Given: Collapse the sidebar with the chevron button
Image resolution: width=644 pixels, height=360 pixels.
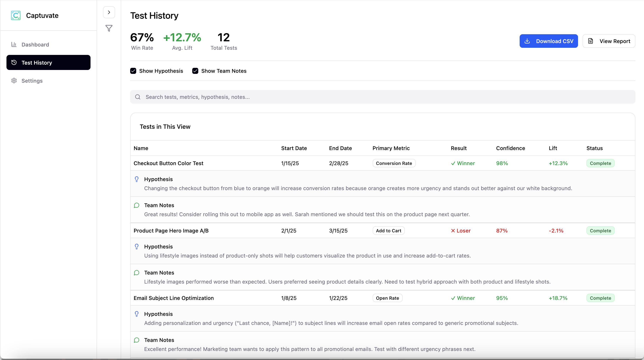Looking at the screenshot, I should coord(109,12).
